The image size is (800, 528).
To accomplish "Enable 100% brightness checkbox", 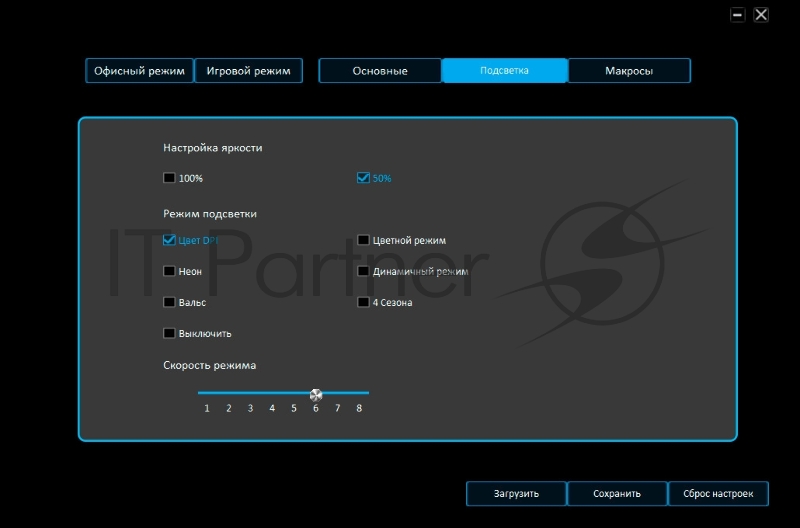I will point(169,178).
